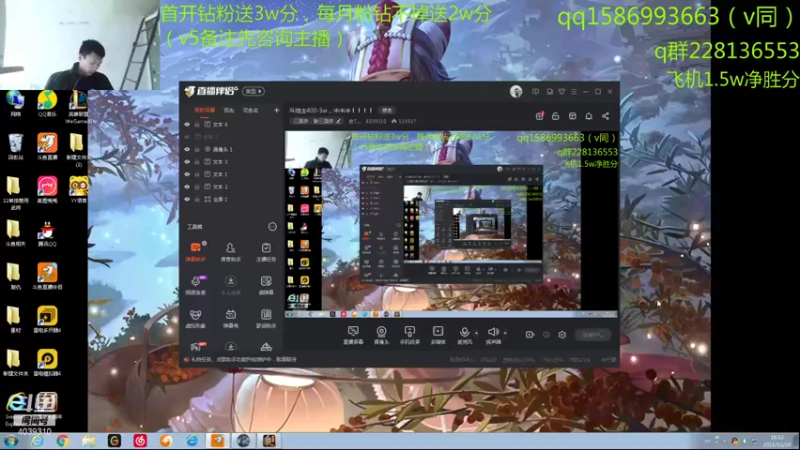Switch to the first scene tab
The image size is (800, 450).
coord(205,110)
